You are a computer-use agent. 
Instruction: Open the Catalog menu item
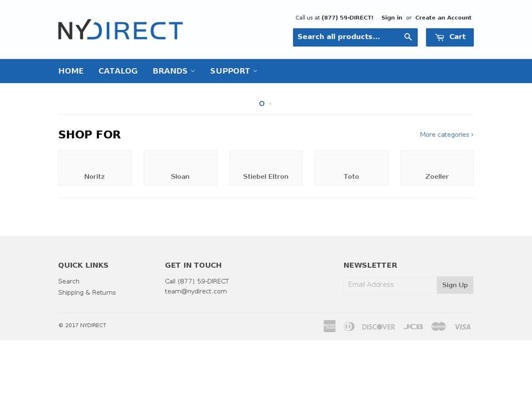coord(118,71)
